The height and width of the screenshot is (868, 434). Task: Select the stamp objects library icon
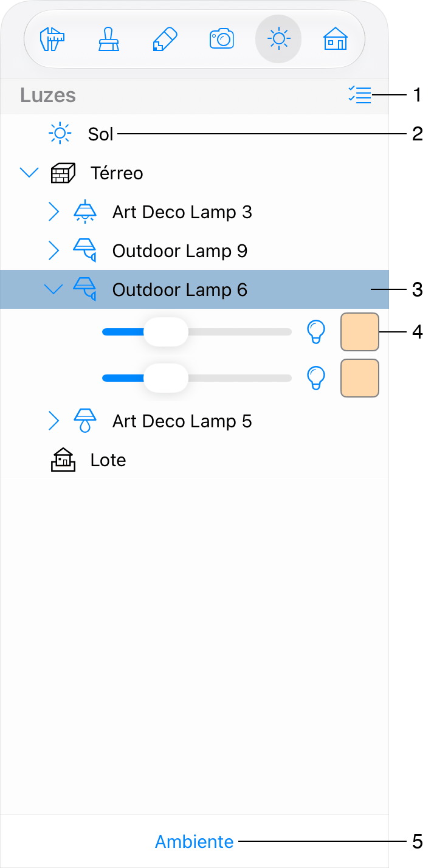coord(109,40)
